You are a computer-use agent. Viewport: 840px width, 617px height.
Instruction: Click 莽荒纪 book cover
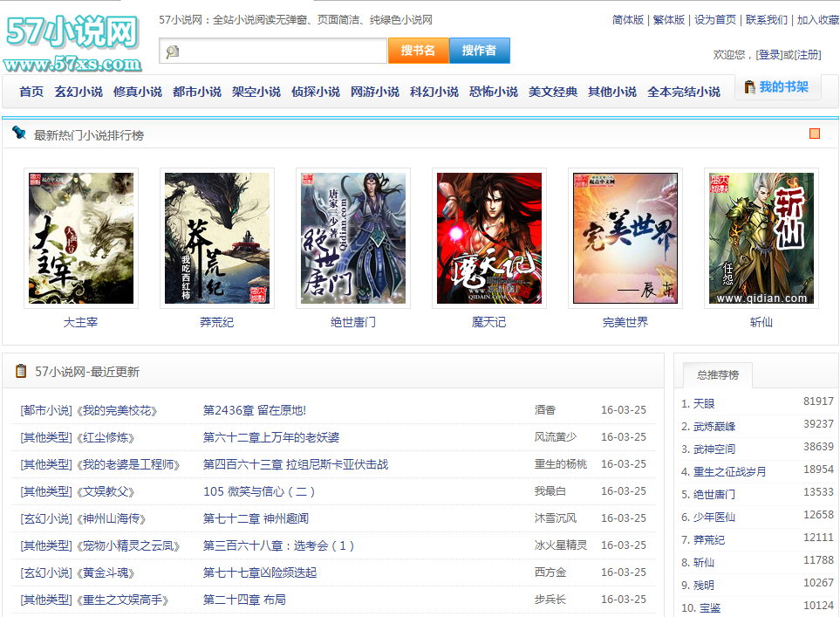point(217,238)
